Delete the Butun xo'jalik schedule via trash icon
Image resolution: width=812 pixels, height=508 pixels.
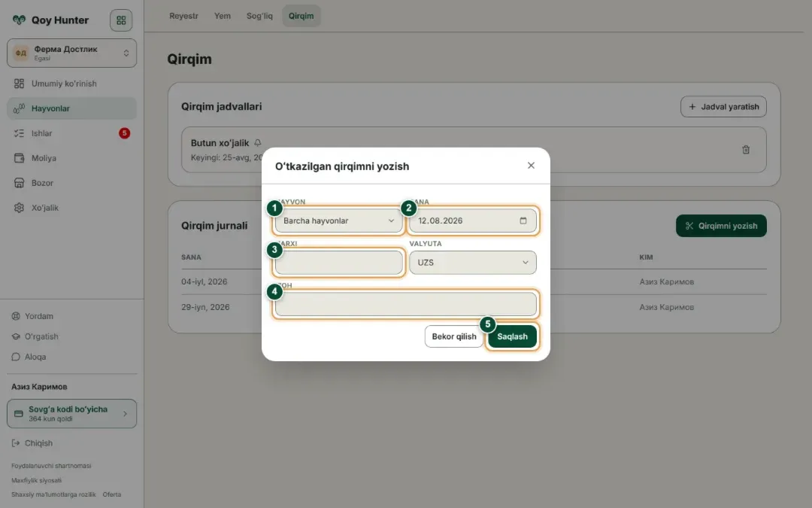click(x=746, y=150)
